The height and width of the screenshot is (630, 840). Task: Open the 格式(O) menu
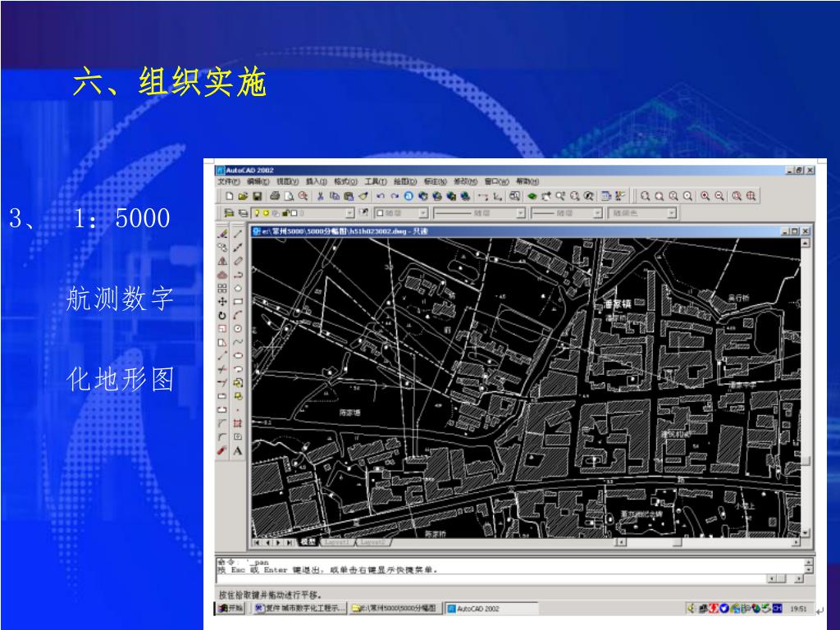click(x=345, y=182)
